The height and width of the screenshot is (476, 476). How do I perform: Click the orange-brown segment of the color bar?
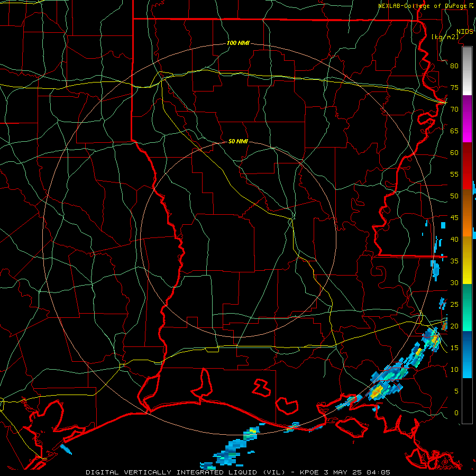[x=467, y=213]
